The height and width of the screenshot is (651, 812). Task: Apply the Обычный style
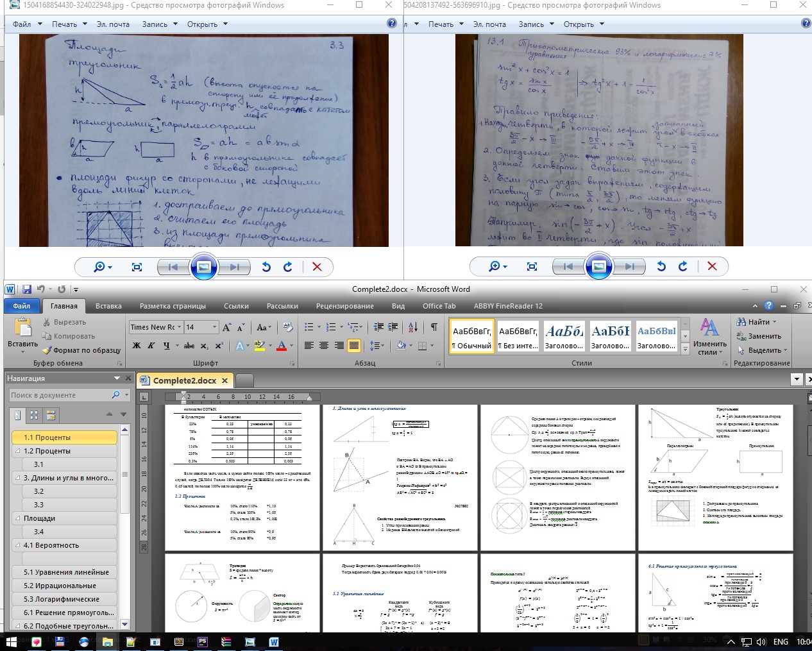[472, 337]
